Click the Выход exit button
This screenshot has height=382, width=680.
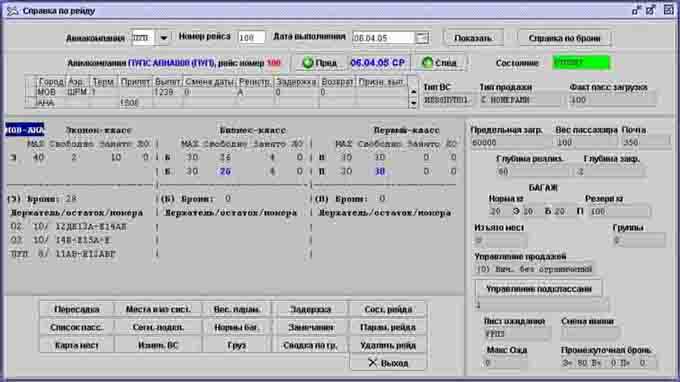pos(388,363)
